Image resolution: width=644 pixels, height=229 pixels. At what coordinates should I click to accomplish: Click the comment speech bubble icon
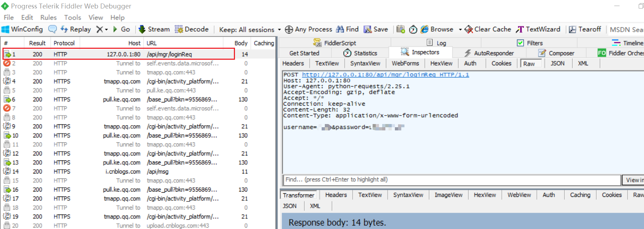pos(52,29)
